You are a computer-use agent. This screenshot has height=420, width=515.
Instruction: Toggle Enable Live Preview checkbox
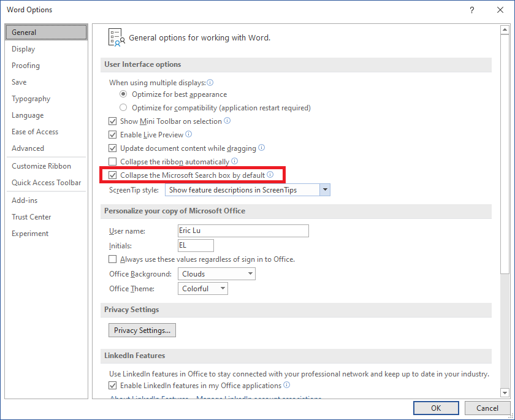(x=112, y=135)
